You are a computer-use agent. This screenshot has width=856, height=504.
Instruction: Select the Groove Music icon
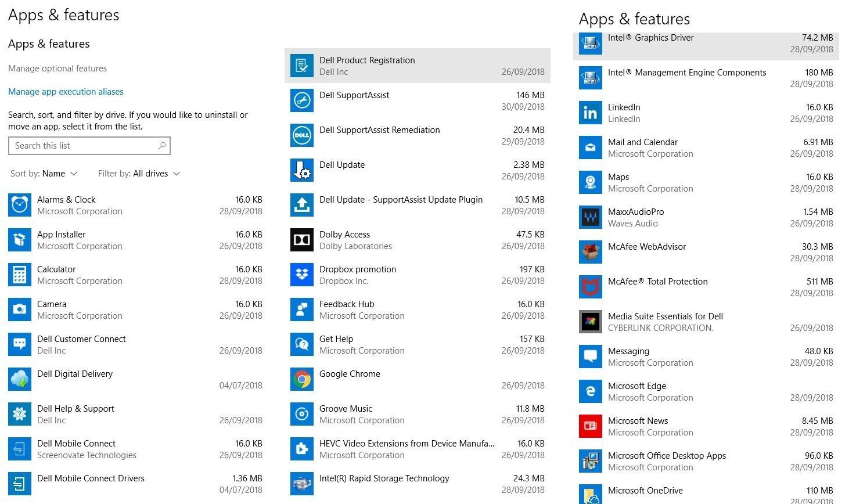(302, 414)
